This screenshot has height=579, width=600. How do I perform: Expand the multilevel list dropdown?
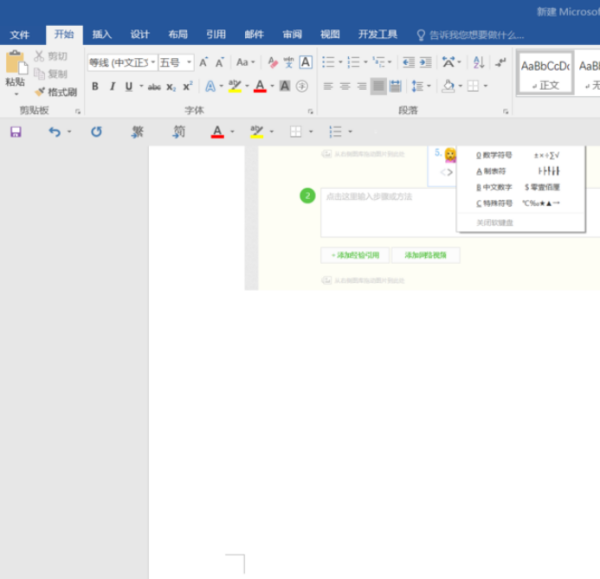pos(390,62)
